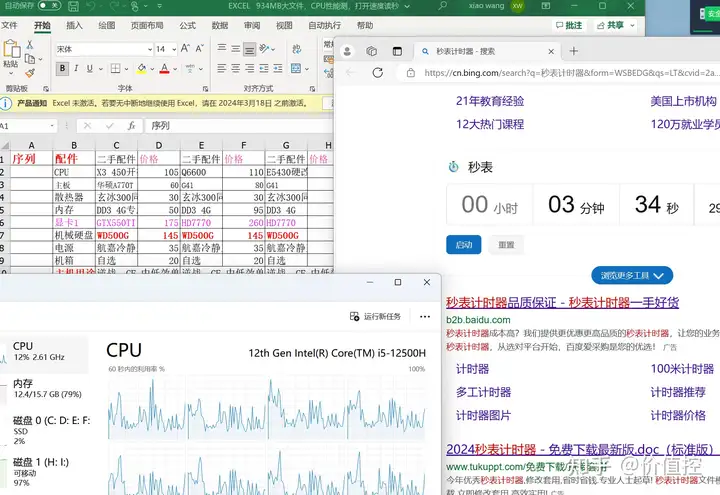Click the 重置 stopwatch reset button

[506, 245]
